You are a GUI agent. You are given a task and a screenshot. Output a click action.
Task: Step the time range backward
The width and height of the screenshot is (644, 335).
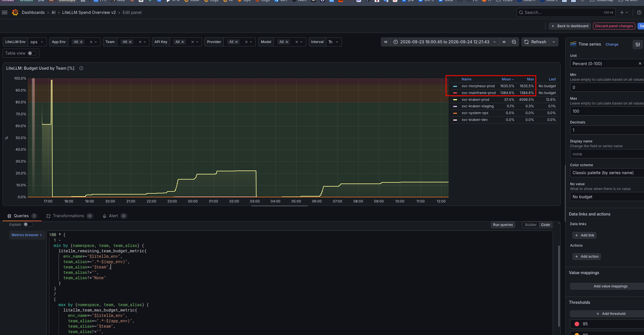[x=386, y=42]
